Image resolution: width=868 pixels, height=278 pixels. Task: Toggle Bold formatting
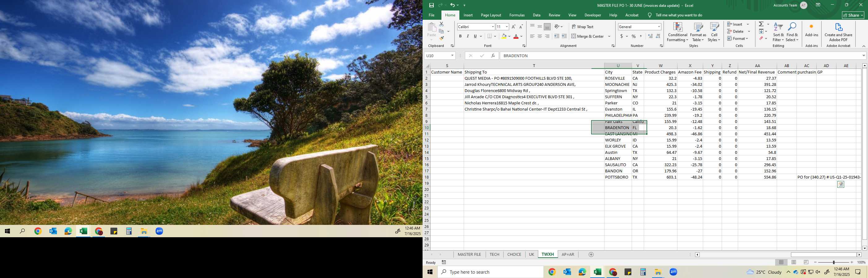460,36
